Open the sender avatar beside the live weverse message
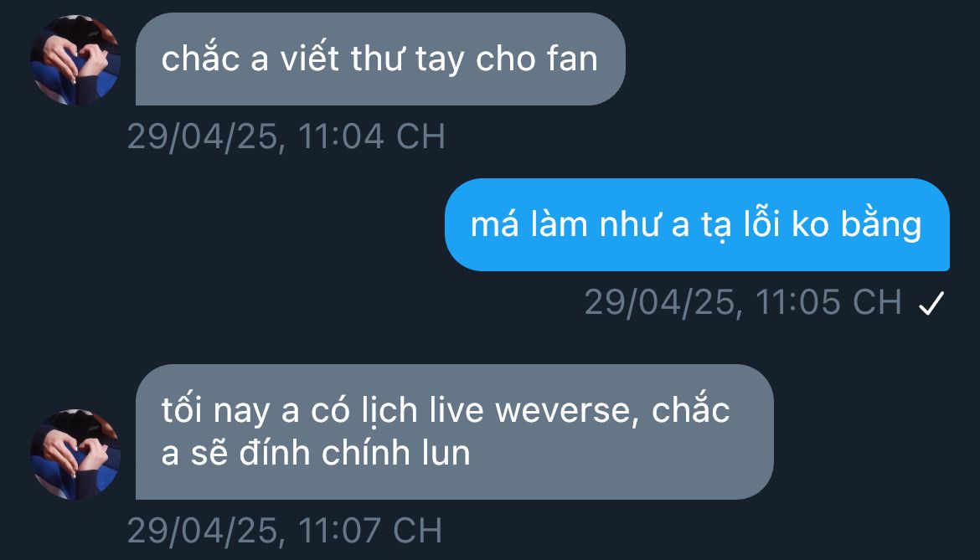The height and width of the screenshot is (560, 980). point(75,454)
